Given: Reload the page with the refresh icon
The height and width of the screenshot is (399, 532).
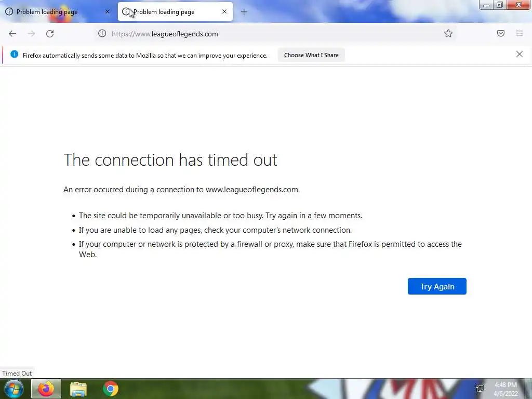Looking at the screenshot, I should pos(50,34).
